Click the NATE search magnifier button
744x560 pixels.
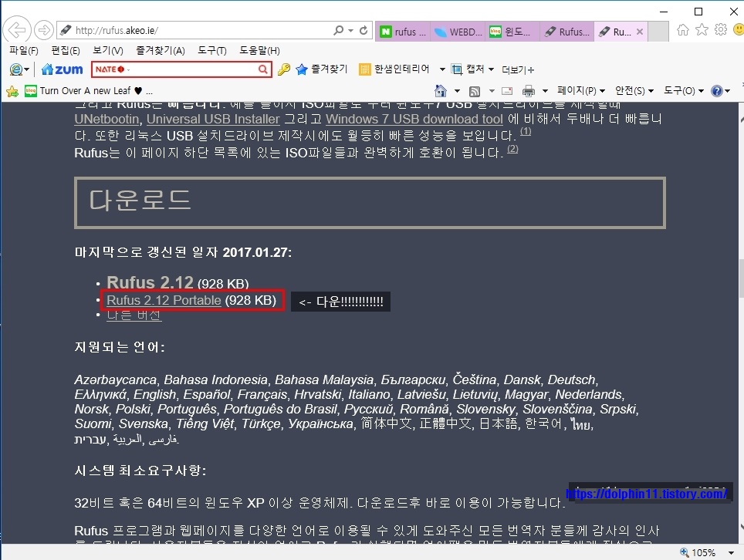[263, 69]
